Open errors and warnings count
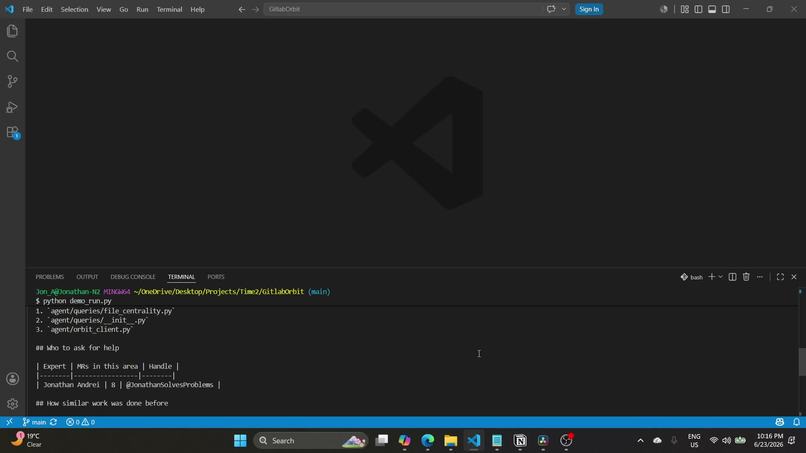 click(80, 422)
